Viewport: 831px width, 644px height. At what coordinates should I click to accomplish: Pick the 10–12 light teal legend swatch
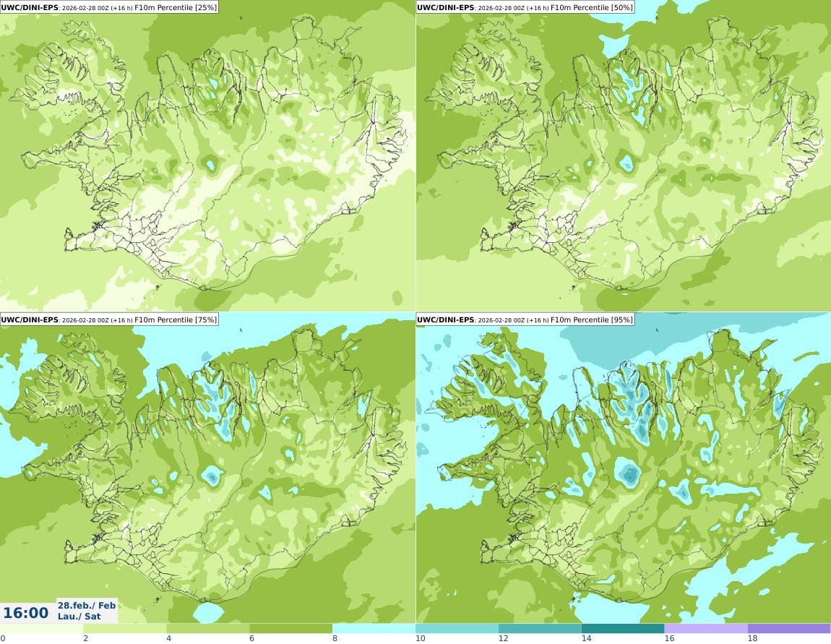pos(457,629)
